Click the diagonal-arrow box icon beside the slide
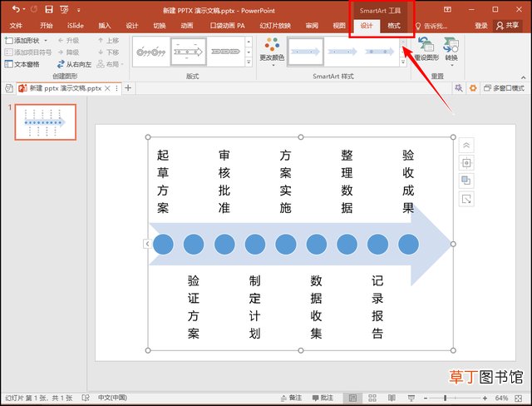 coord(466,199)
